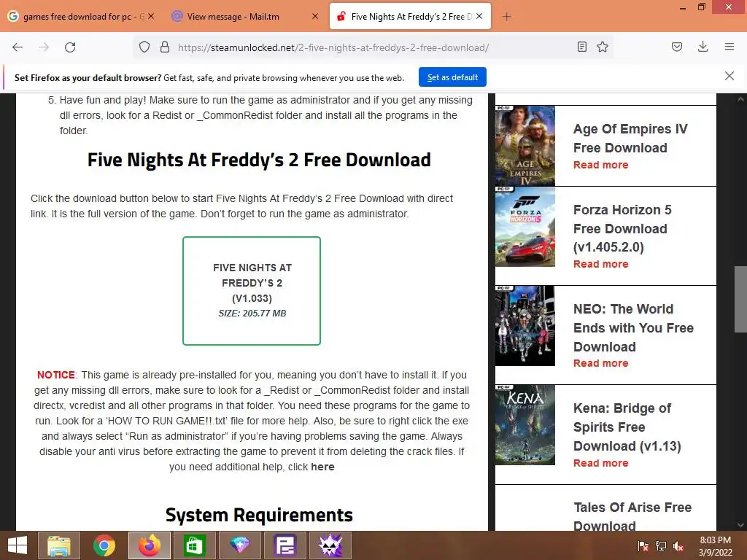
Task: Click the page vertical scrollbar thumb
Action: [x=740, y=299]
